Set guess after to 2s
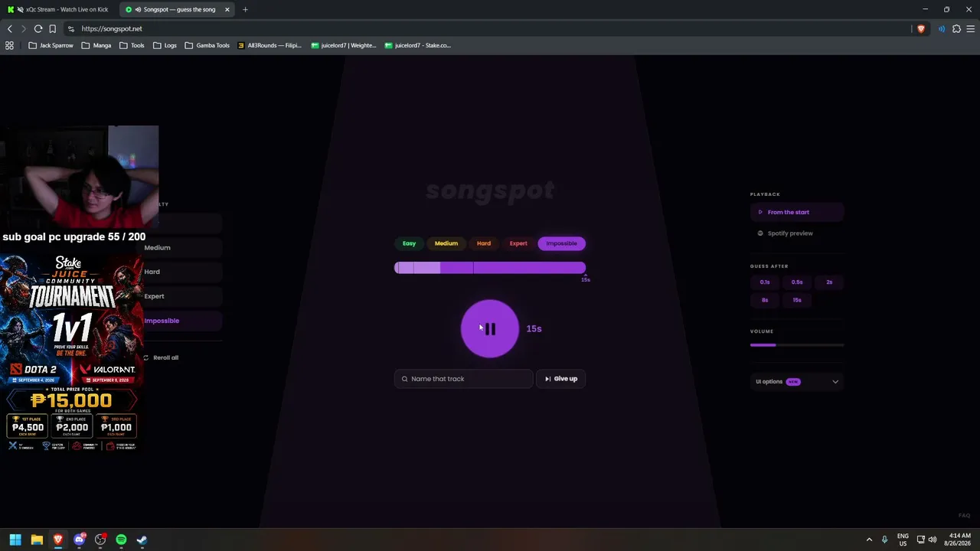Viewport: 980px width, 551px height. (x=829, y=282)
